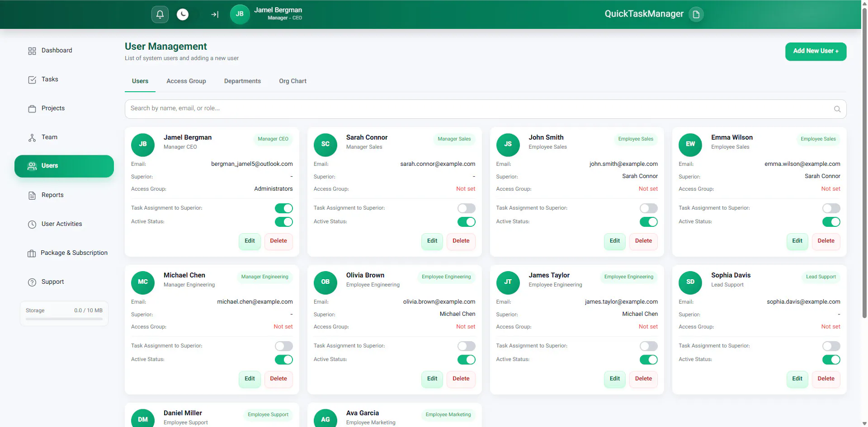The width and height of the screenshot is (868, 427).
Task: Click the Reports document icon in sidebar
Action: coord(32,196)
